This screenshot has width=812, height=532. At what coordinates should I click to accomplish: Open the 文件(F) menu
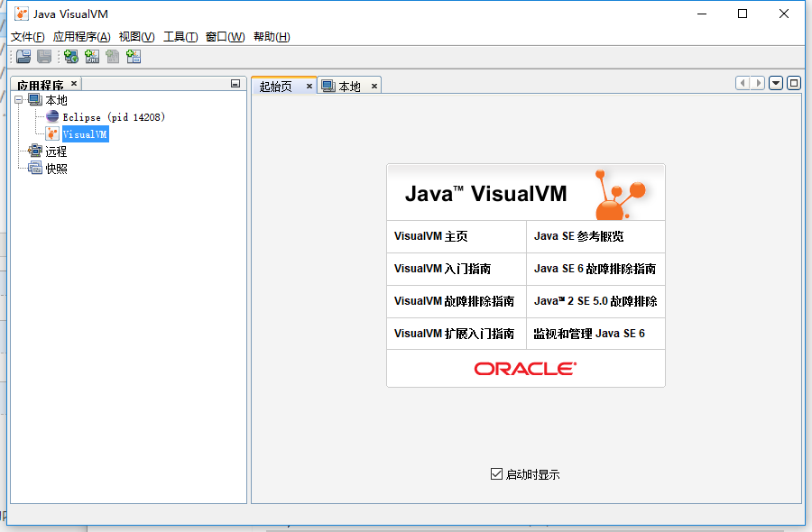pos(27,37)
